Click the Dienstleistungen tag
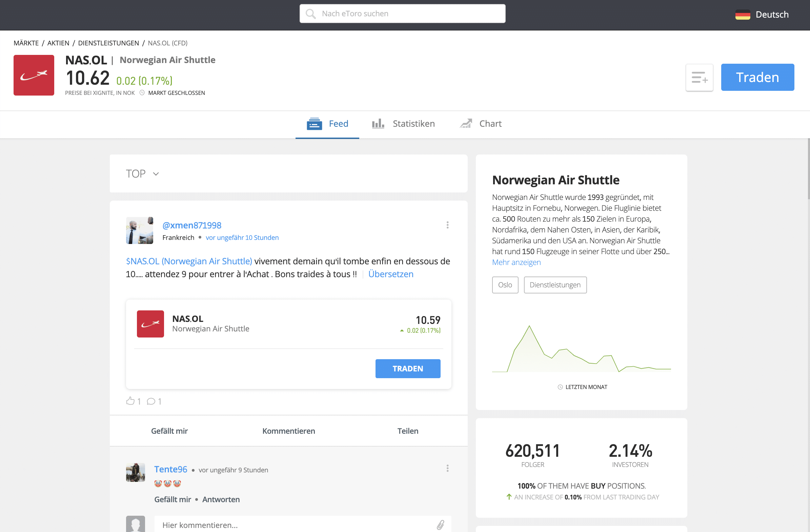Image resolution: width=810 pixels, height=532 pixels. pyautogui.click(x=555, y=285)
